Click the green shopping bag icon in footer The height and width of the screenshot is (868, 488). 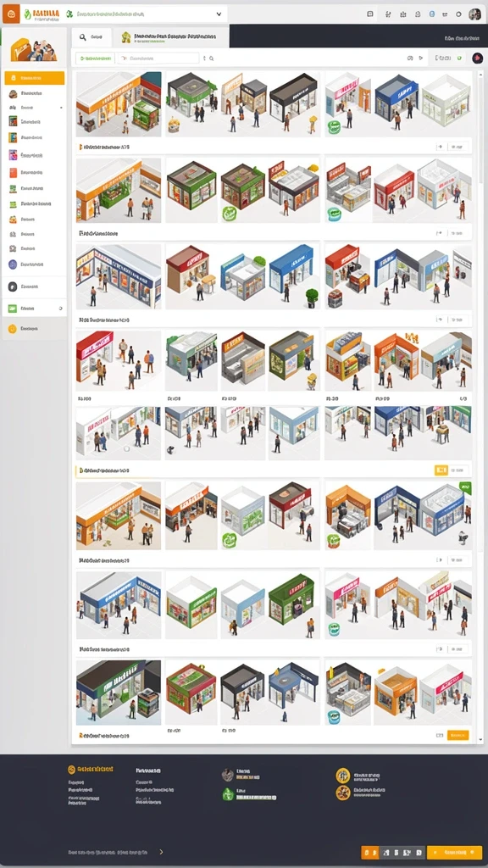point(228,794)
